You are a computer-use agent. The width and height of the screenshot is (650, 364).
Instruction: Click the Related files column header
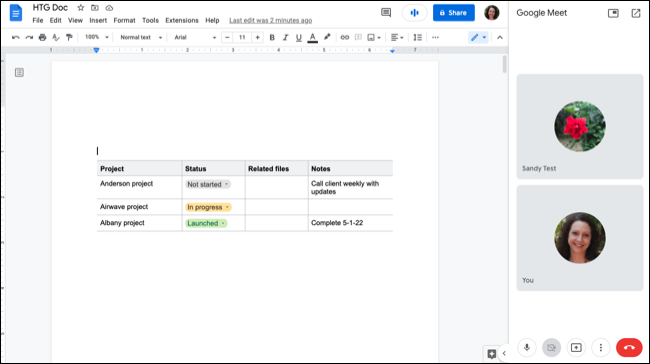point(276,168)
